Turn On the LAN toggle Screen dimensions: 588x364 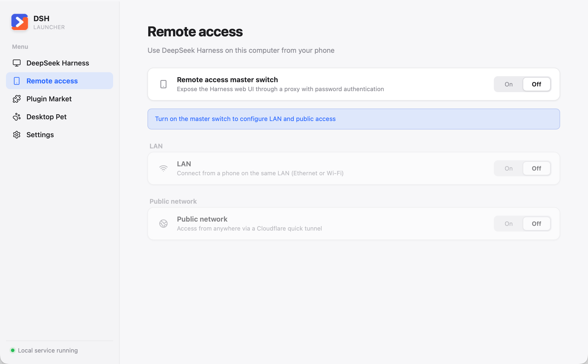coord(509,168)
